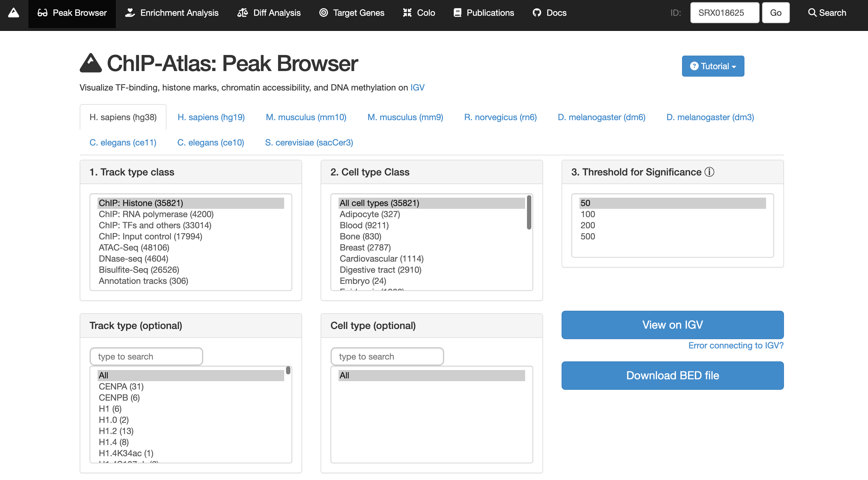Viewport: 868px width, 480px height.
Task: Open the Publications page
Action: coord(483,13)
